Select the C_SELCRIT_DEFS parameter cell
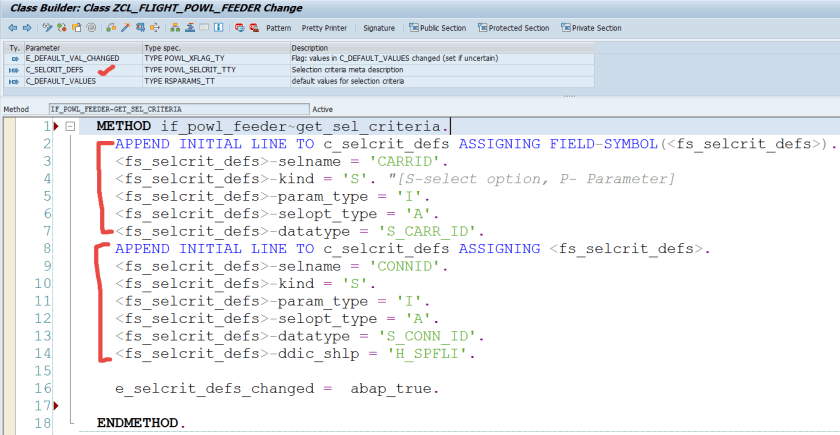This screenshot has height=435, width=840. pyautogui.click(x=84, y=70)
